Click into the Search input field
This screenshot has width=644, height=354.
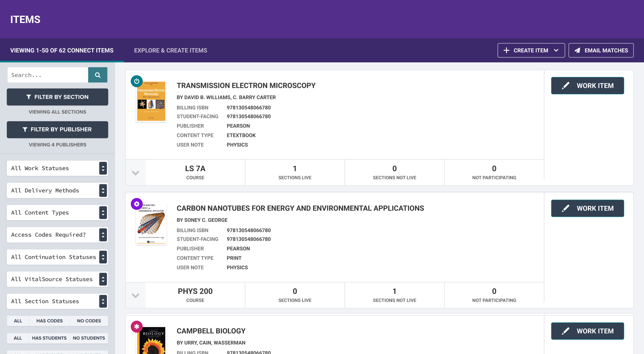(48, 75)
